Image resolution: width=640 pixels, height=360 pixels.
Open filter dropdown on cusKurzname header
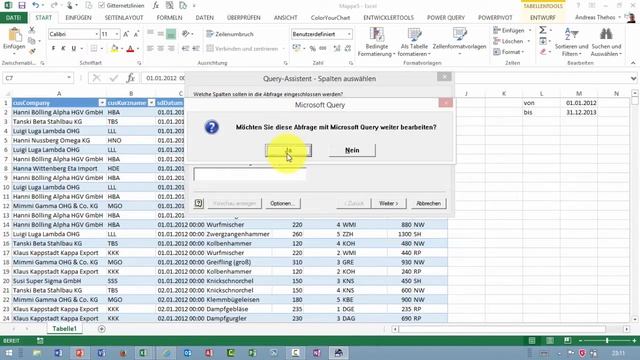pyautogui.click(x=151, y=103)
